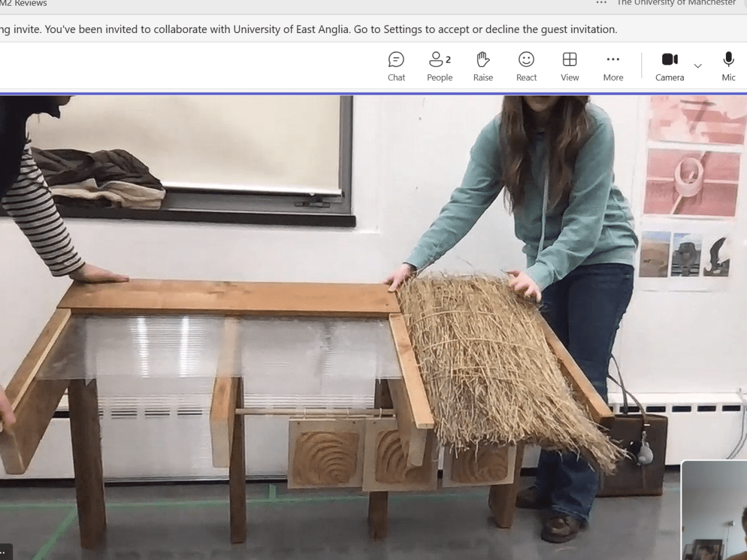Viewport: 747px width, 560px height.
Task: Change meeting layout with the View icon
Action: 570,65
